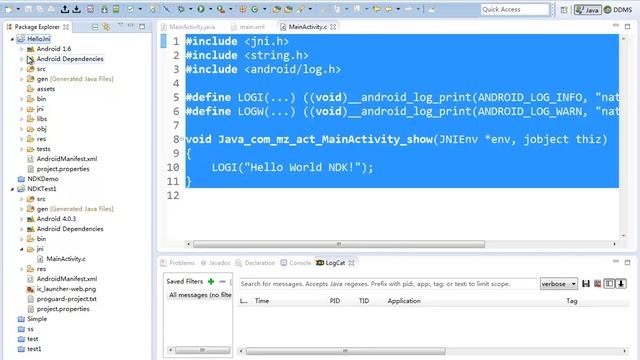Open the Run button dropdown arrow
This screenshot has width=640, height=360.
click(x=211, y=9)
